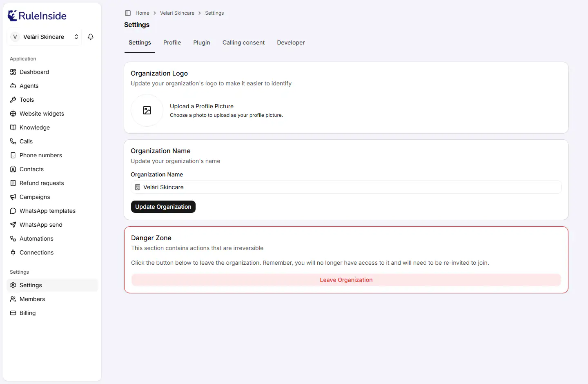
Task: Go to Billing in the sidebar
Action: (x=52, y=313)
